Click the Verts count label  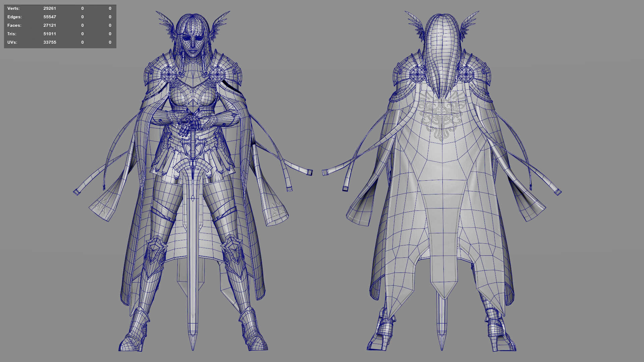point(13,8)
